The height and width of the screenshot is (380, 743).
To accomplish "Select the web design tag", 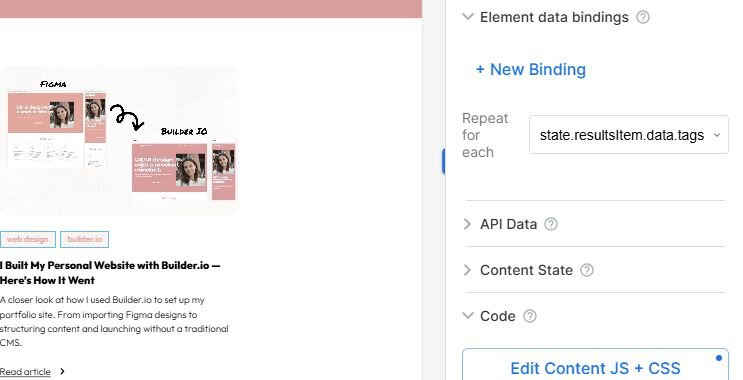I will coord(27,239).
